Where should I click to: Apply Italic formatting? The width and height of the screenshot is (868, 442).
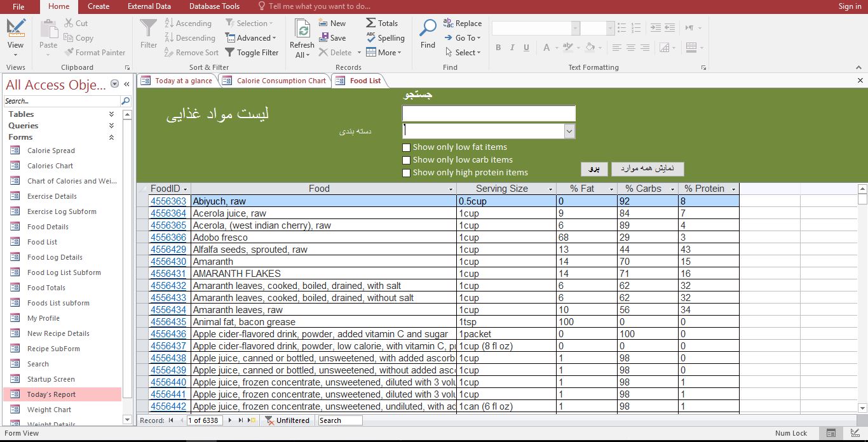tap(513, 48)
